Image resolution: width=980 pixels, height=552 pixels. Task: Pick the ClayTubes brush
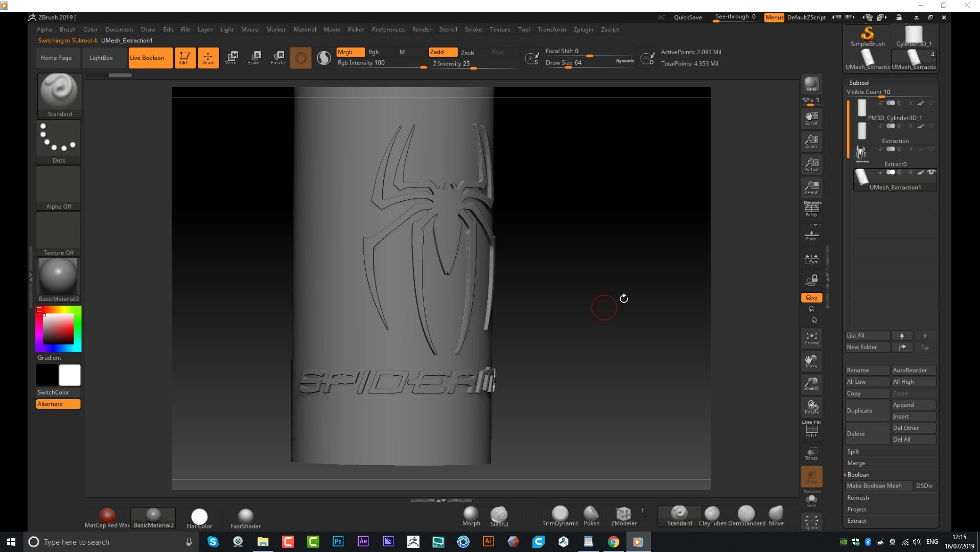click(712, 516)
